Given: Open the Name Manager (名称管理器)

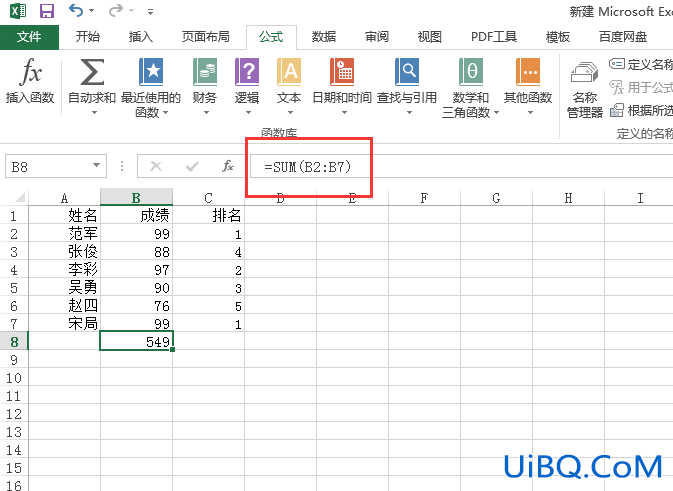Looking at the screenshot, I should (x=585, y=91).
